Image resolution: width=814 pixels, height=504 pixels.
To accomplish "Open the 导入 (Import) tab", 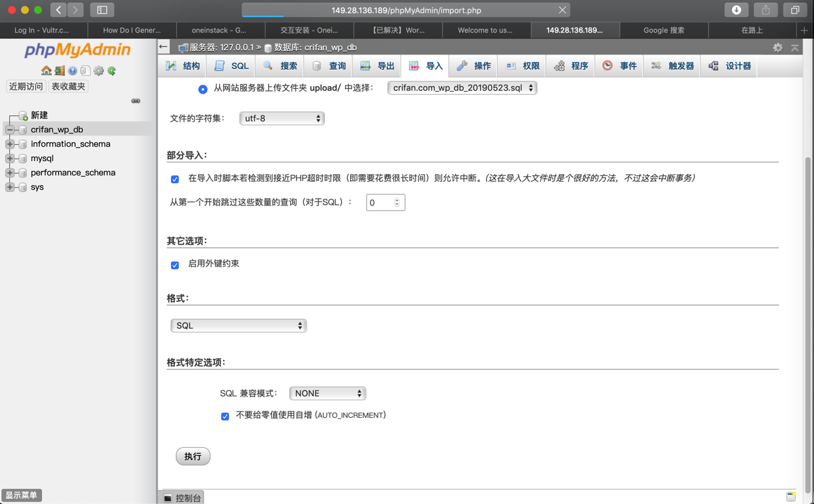I will tap(426, 66).
